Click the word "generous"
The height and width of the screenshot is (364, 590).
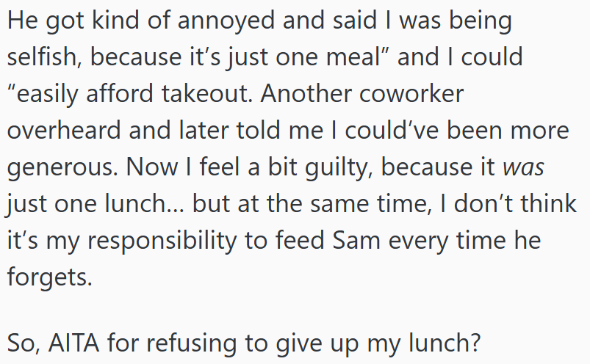pyautogui.click(x=63, y=167)
